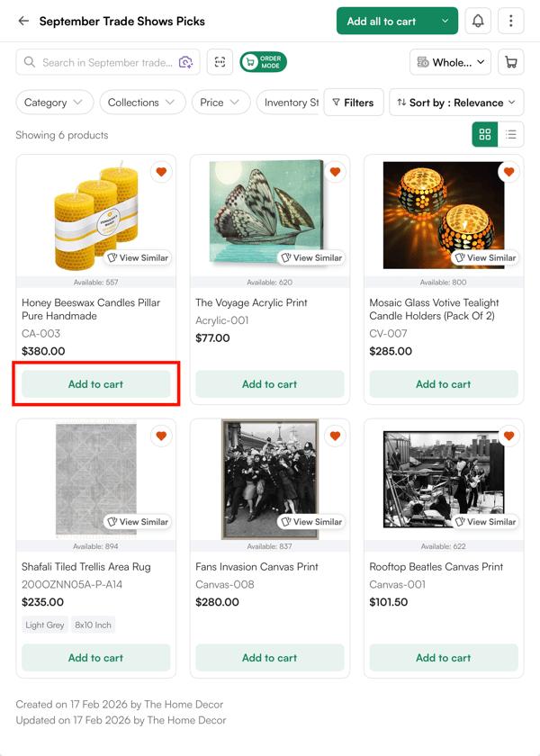Image resolution: width=540 pixels, height=756 pixels.
Task: Select the Light Grey variant chip
Action: pyautogui.click(x=44, y=624)
